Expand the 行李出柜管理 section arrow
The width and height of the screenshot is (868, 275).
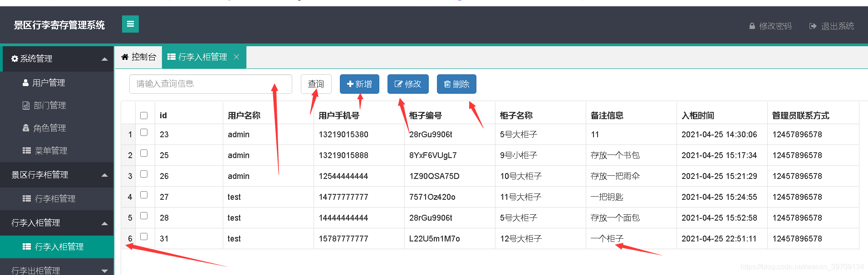pyautogui.click(x=104, y=271)
